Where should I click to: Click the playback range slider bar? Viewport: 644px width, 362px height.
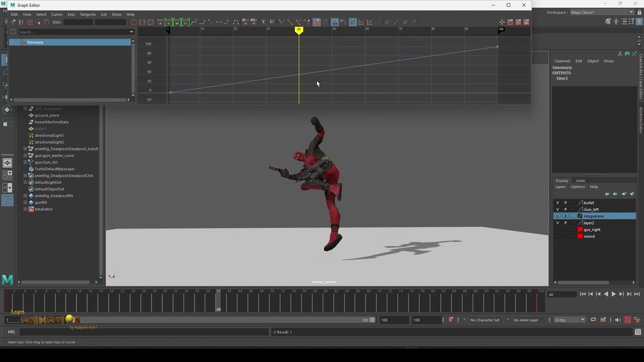(190, 320)
